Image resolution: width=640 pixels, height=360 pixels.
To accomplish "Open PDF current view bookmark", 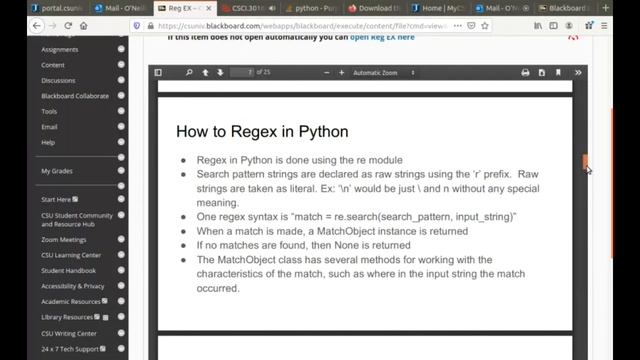I will click(558, 73).
